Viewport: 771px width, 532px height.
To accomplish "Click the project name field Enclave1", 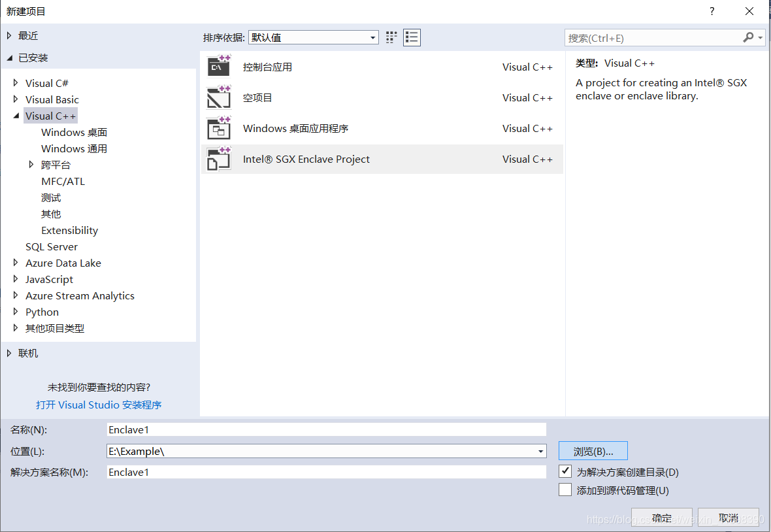I will 327,429.
